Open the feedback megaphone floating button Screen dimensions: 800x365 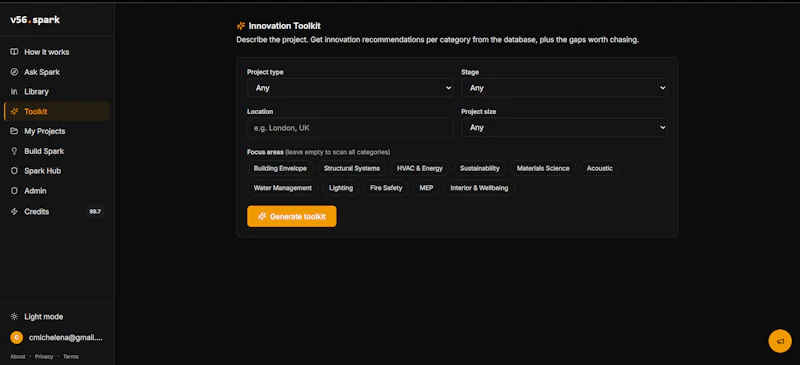[780, 341]
